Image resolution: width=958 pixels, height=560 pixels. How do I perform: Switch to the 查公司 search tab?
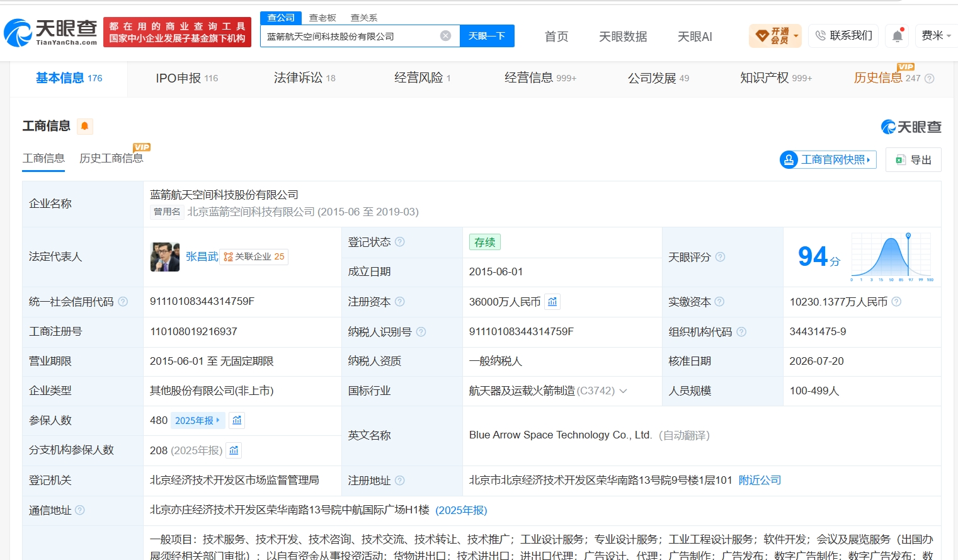(281, 18)
